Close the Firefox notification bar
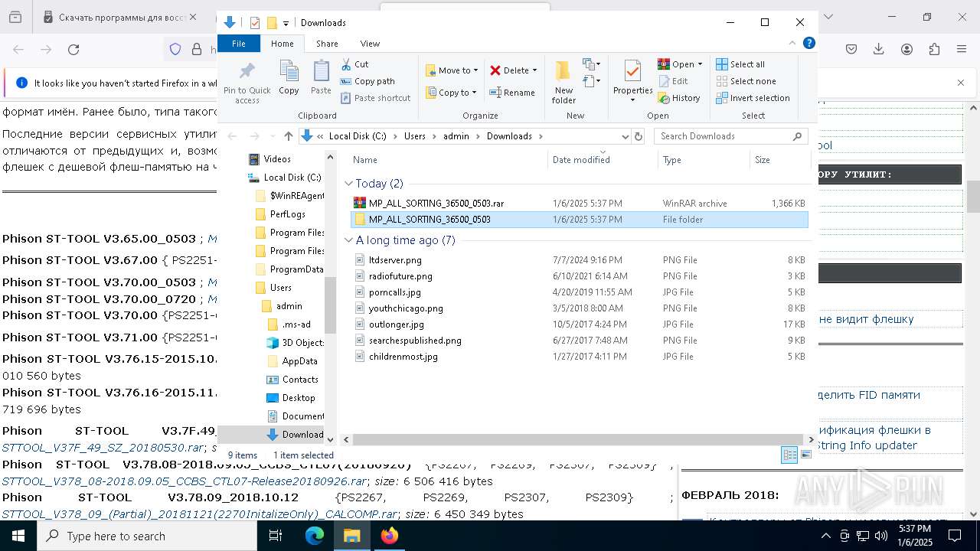 pyautogui.click(x=961, y=83)
